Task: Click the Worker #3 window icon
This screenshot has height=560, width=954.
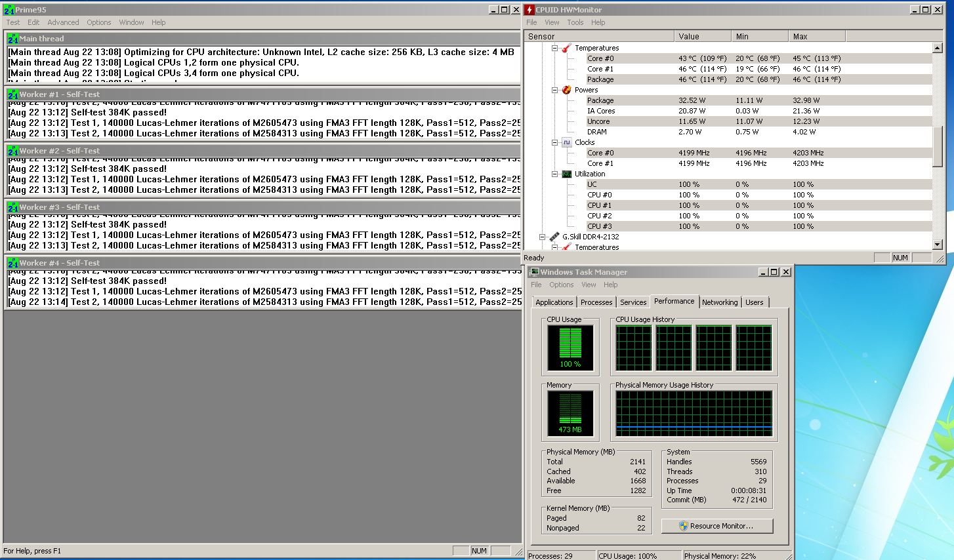Action: pos(13,207)
